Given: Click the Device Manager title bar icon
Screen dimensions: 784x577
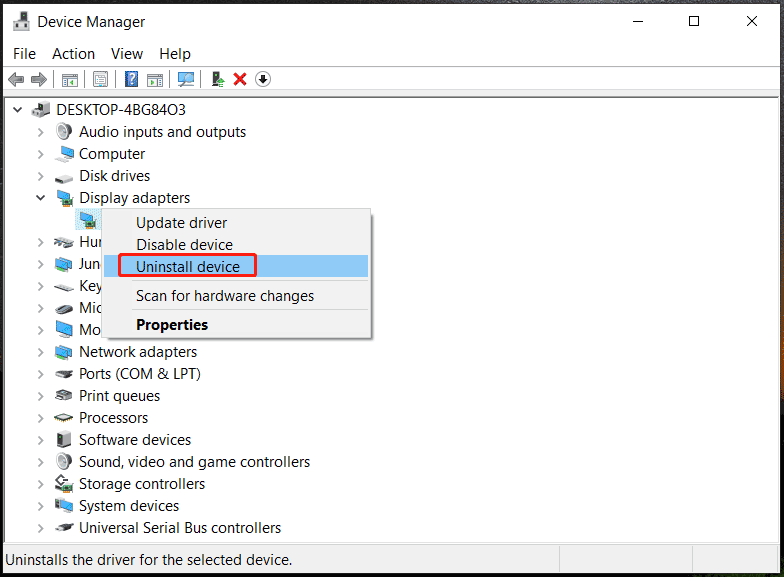Looking at the screenshot, I should (x=21, y=22).
